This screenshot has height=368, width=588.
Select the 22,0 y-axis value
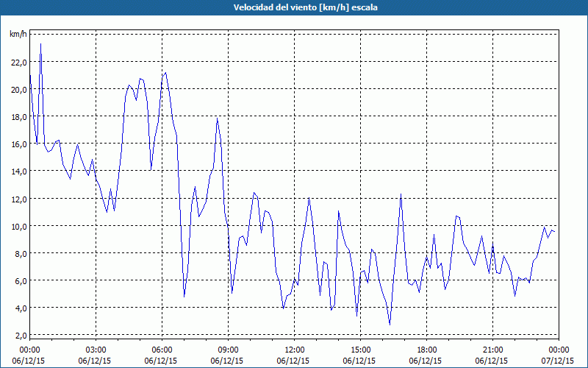point(18,63)
